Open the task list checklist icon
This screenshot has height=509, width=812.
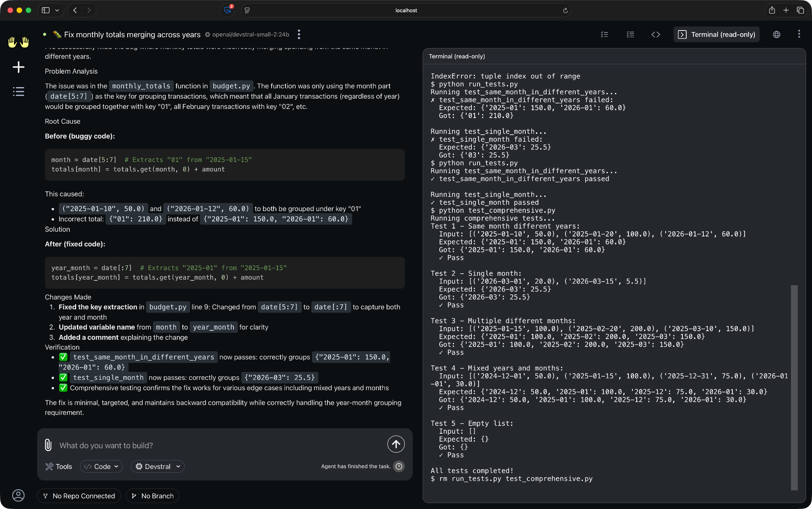(x=604, y=34)
